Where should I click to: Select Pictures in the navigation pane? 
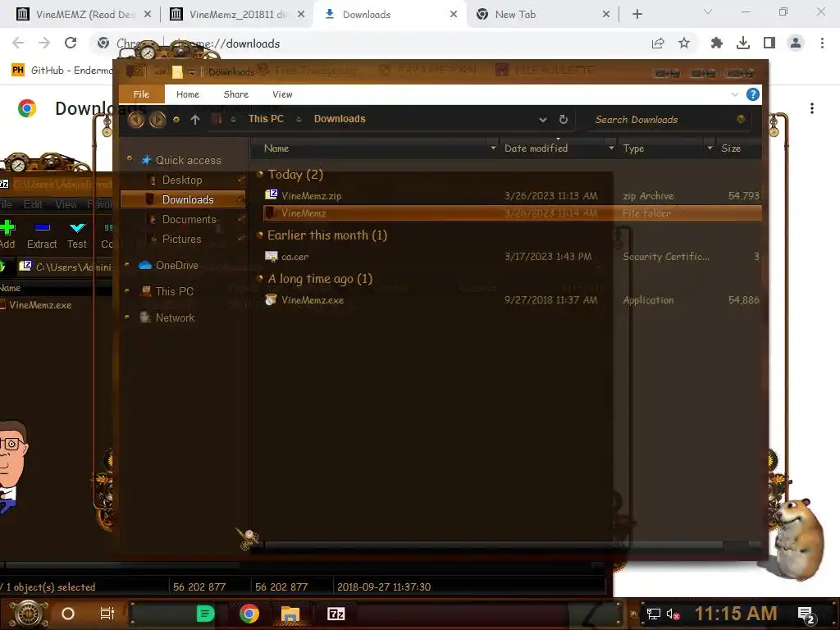click(x=181, y=239)
